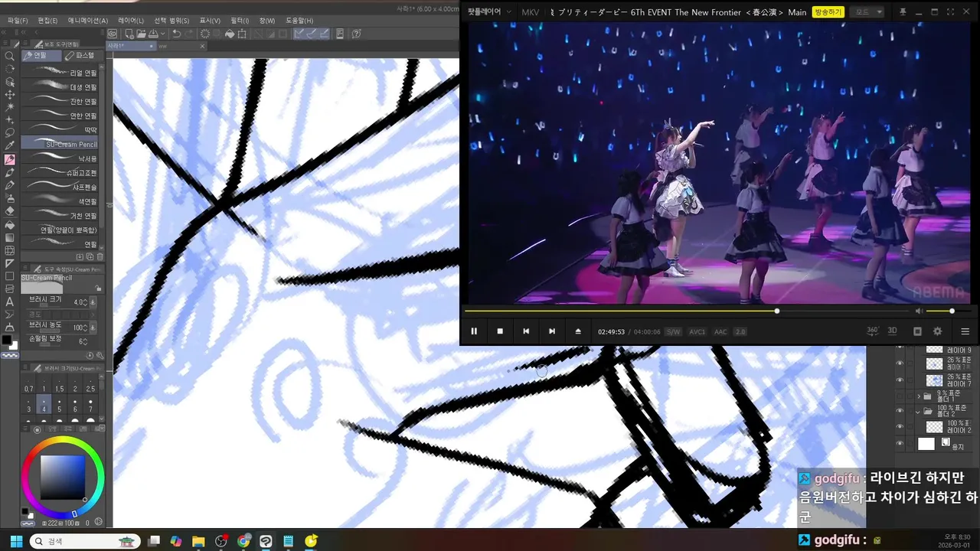The height and width of the screenshot is (551, 980).
Task: Open file via toolbar folder icon
Action: pyautogui.click(x=142, y=34)
